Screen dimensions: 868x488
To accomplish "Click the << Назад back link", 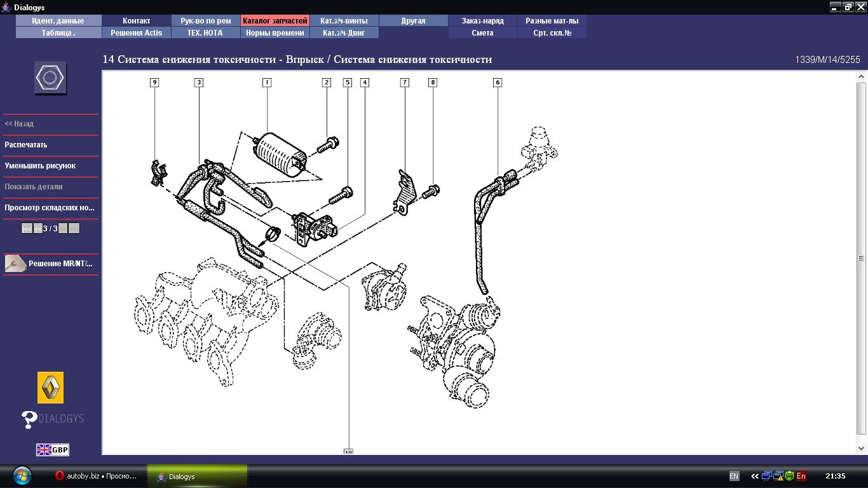I will tap(19, 124).
